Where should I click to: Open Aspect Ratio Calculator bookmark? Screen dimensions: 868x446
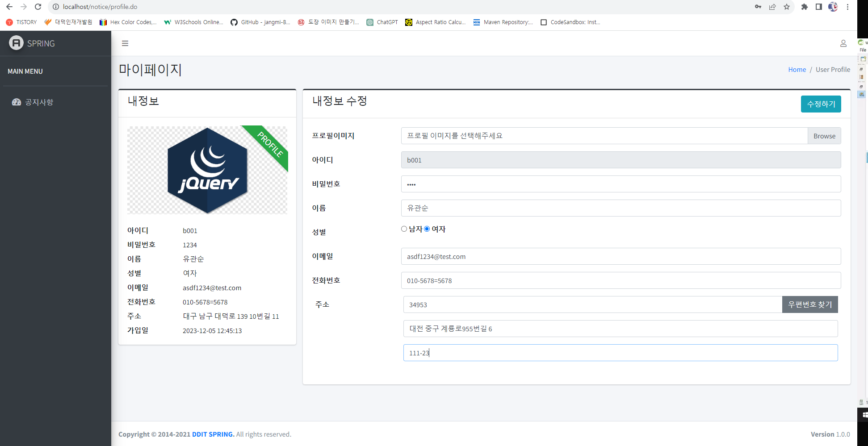coord(436,22)
